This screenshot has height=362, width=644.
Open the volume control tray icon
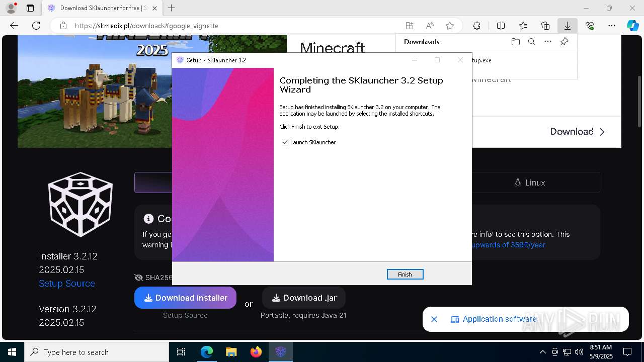pos(579,352)
